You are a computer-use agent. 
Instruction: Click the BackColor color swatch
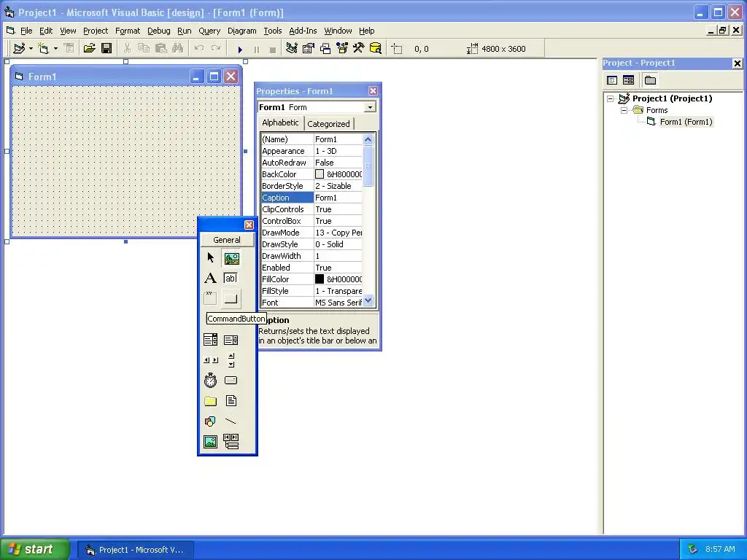320,174
